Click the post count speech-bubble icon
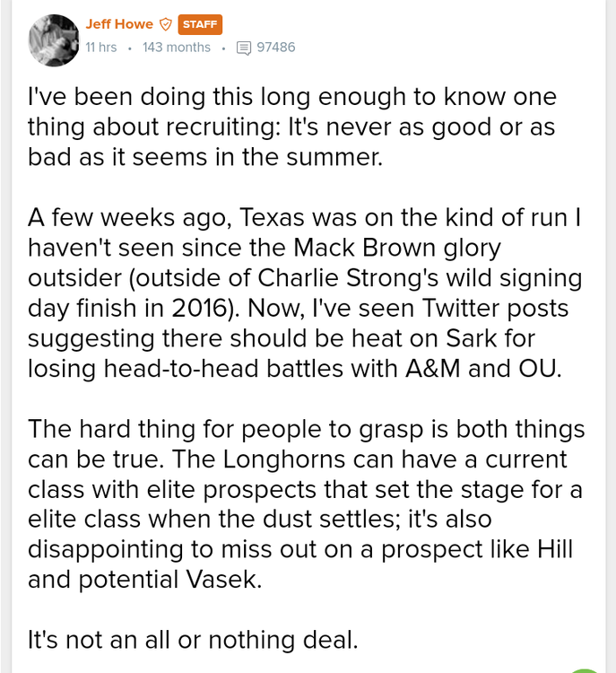The width and height of the screenshot is (616, 673). (x=243, y=48)
